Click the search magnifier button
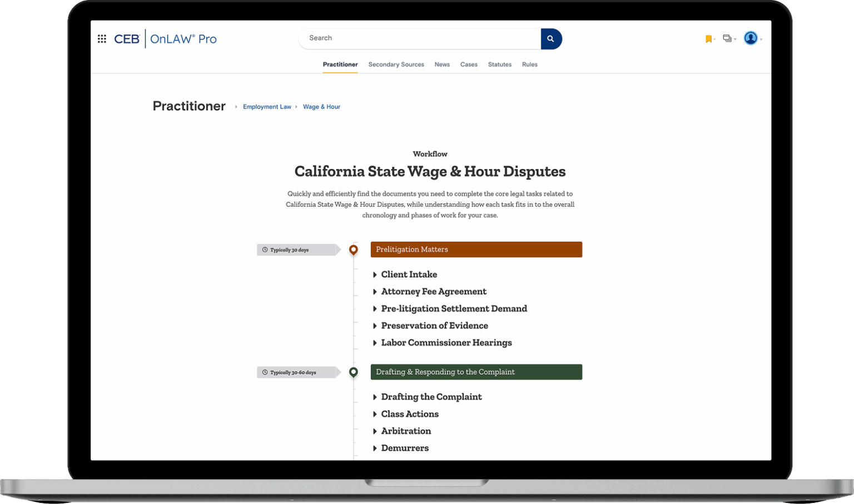Screen dimensions: 854x504 (x=550, y=38)
